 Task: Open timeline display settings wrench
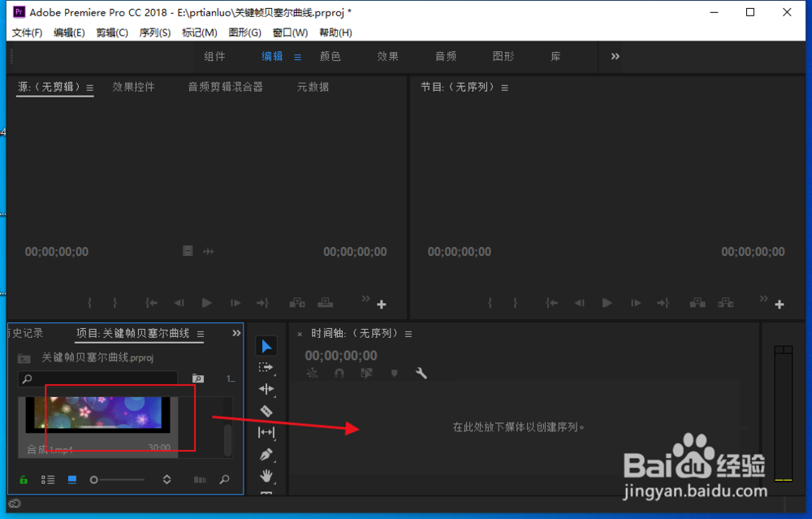(x=421, y=373)
